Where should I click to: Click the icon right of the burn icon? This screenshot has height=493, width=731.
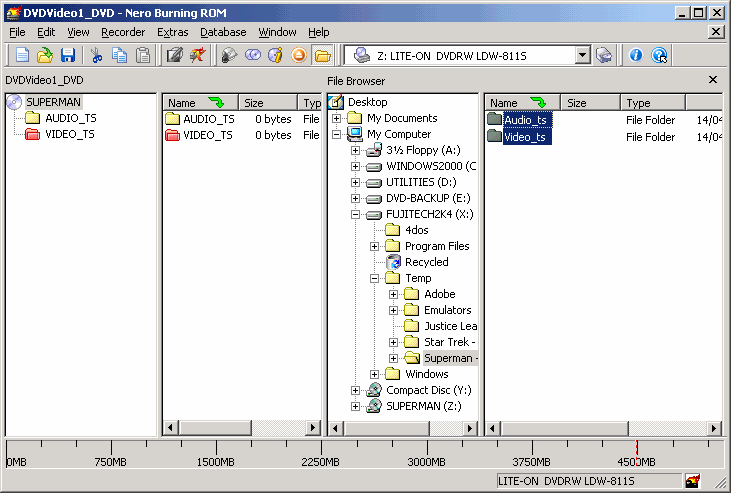click(229, 55)
